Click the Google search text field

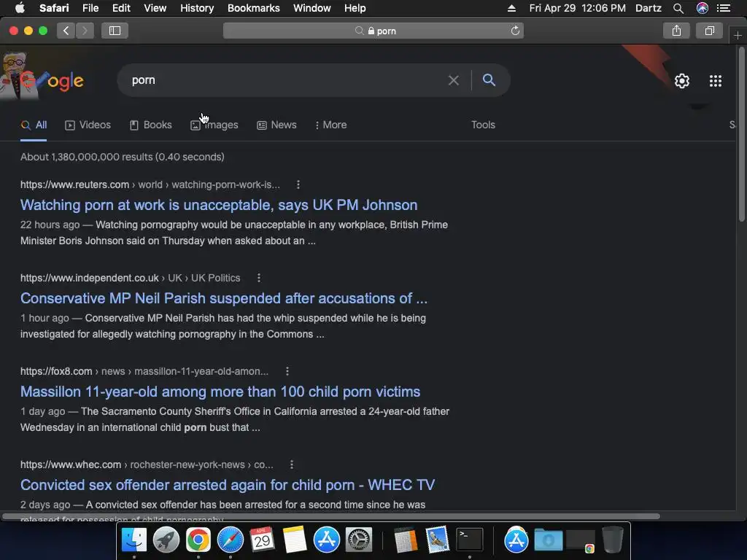286,80
